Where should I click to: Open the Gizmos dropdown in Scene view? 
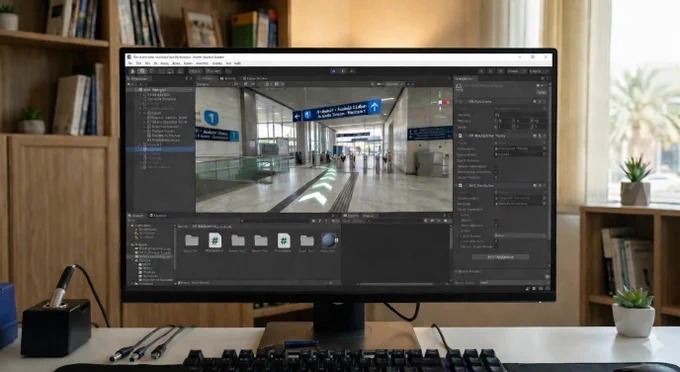tap(394, 84)
